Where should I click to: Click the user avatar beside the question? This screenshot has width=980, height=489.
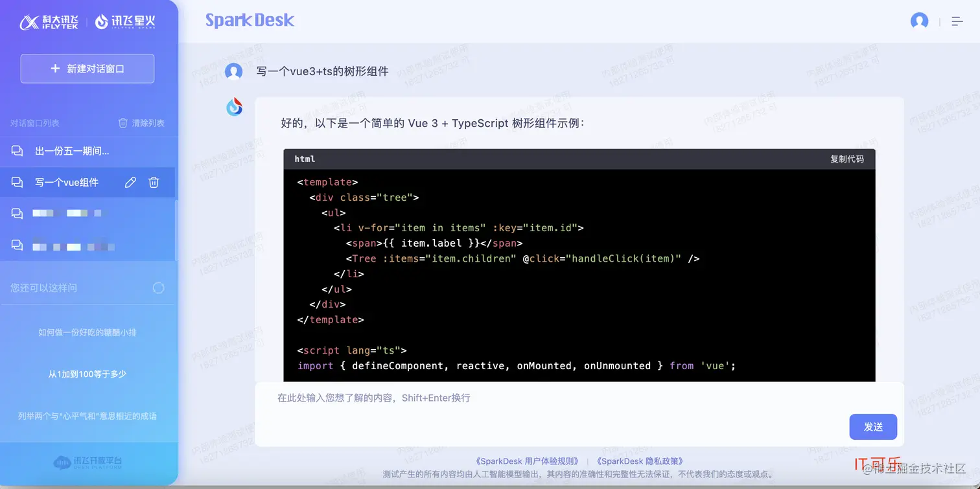[x=234, y=71]
